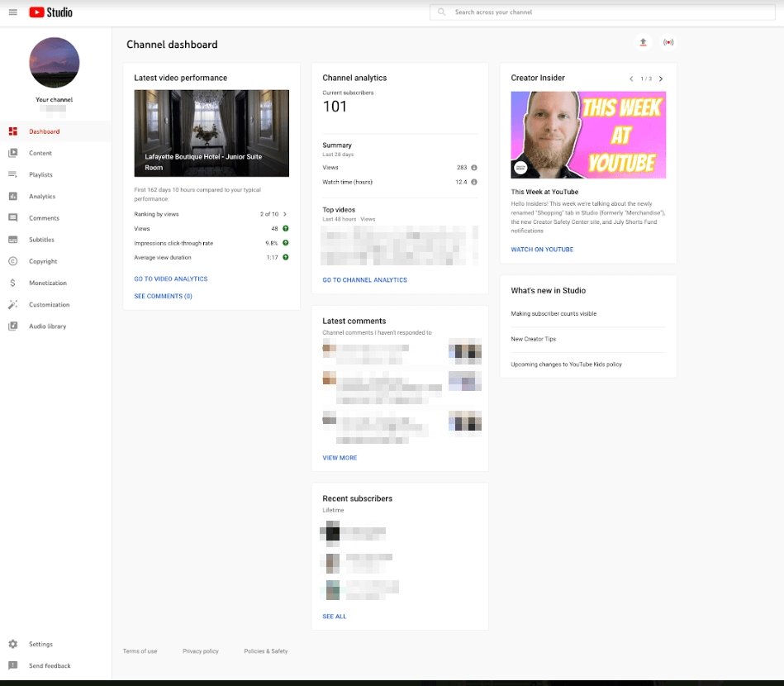Show the next Creator Insider slide

(x=660, y=78)
